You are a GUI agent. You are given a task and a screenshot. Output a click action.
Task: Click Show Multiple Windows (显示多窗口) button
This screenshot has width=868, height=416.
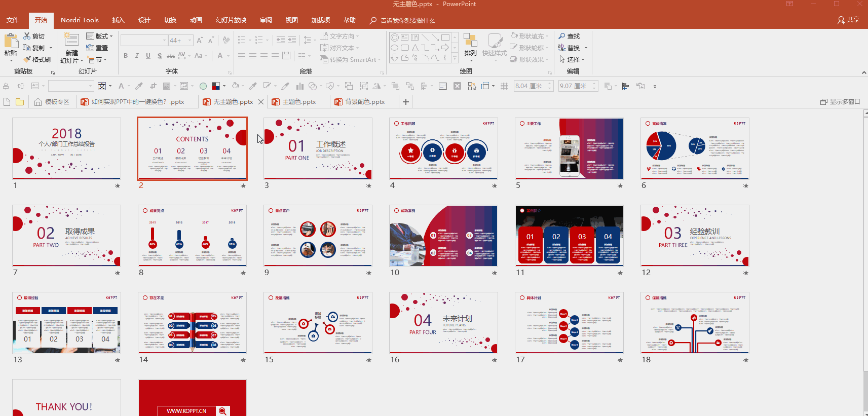click(x=840, y=102)
